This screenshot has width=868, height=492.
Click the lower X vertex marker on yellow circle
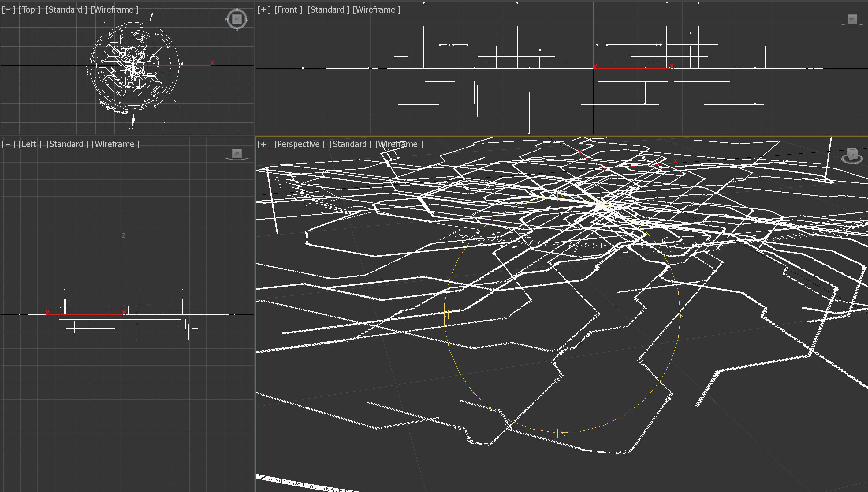[x=562, y=433]
